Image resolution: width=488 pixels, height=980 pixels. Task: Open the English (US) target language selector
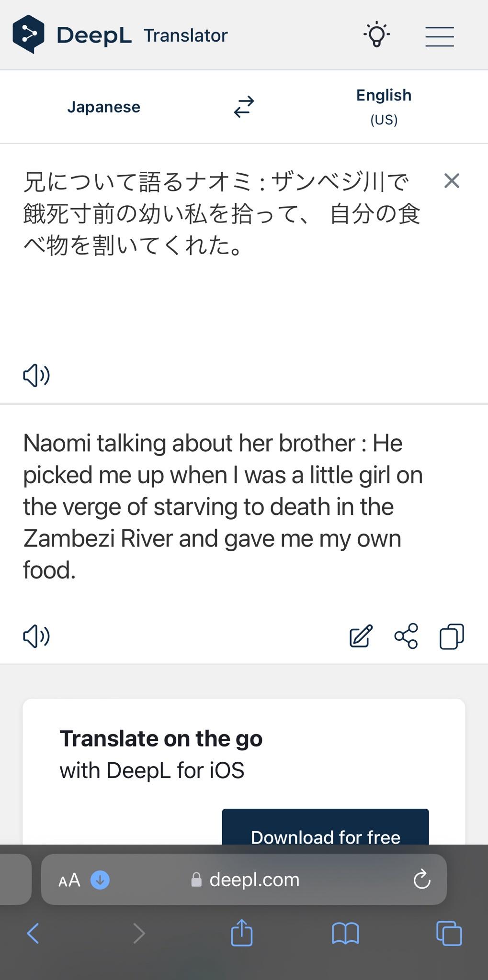coord(384,107)
